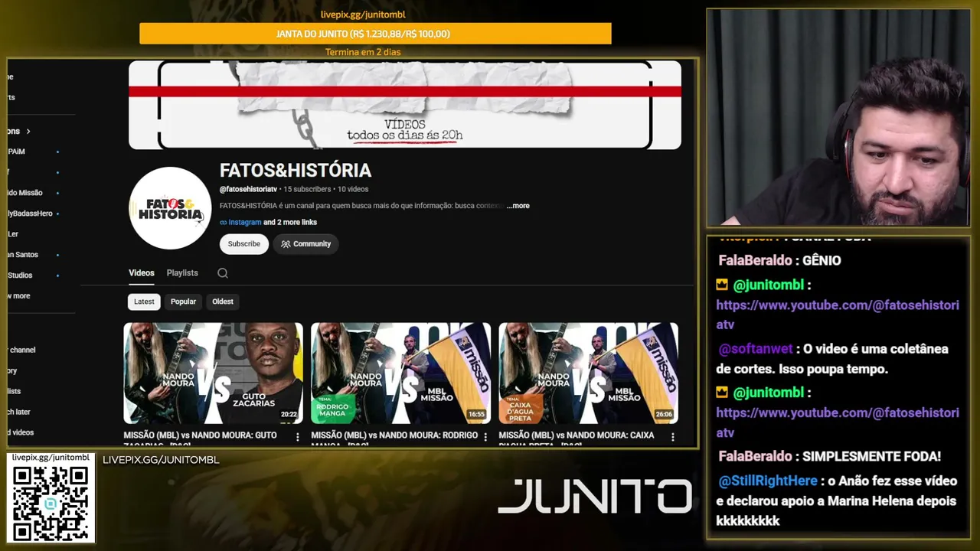Viewport: 980px width, 551px height.
Task: Open the Rodrigo Manga theme video thumbnail
Action: coord(401,373)
